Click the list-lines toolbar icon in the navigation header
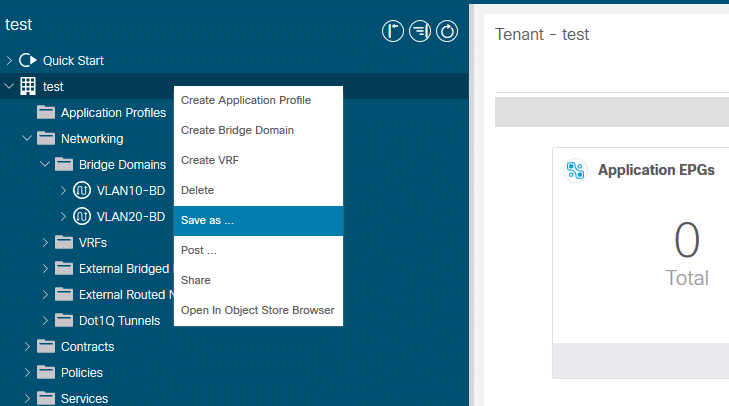Screen dimensions: 729x406 (x=420, y=31)
